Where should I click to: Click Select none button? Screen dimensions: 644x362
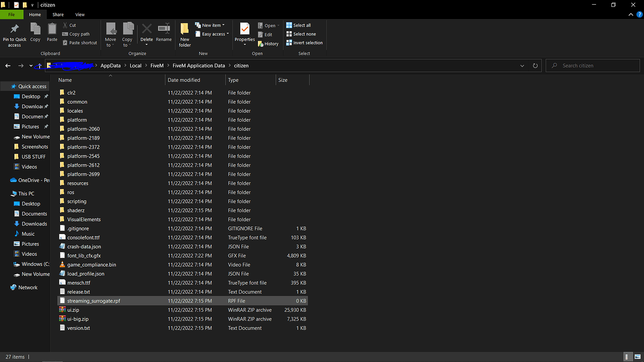click(301, 34)
